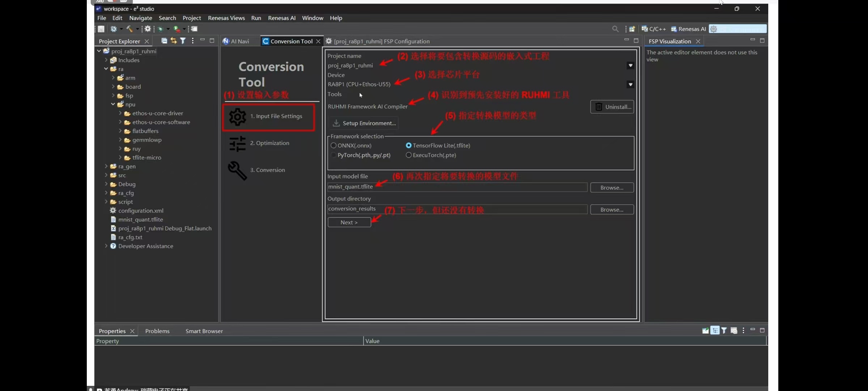The image size is (868, 391).
Task: Select ONNX(.onnx) framework radio button
Action: 333,146
